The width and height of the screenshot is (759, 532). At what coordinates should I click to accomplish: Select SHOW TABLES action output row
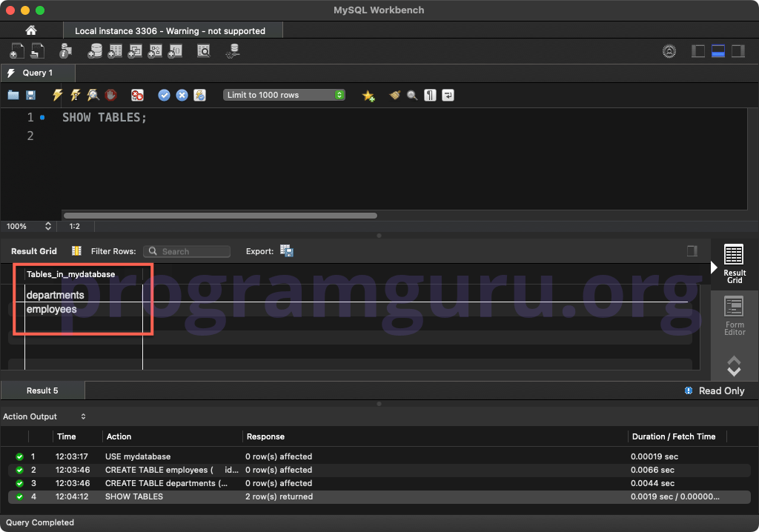click(379, 496)
